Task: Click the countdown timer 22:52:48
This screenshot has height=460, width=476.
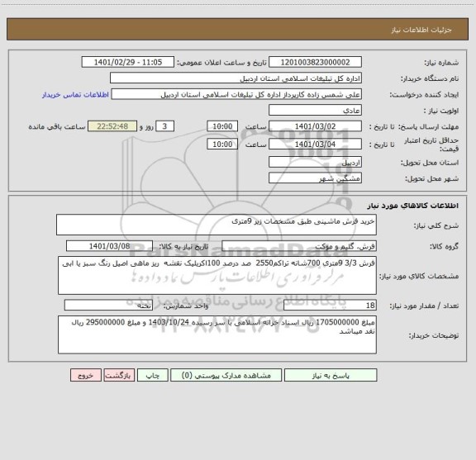Action: 112,126
